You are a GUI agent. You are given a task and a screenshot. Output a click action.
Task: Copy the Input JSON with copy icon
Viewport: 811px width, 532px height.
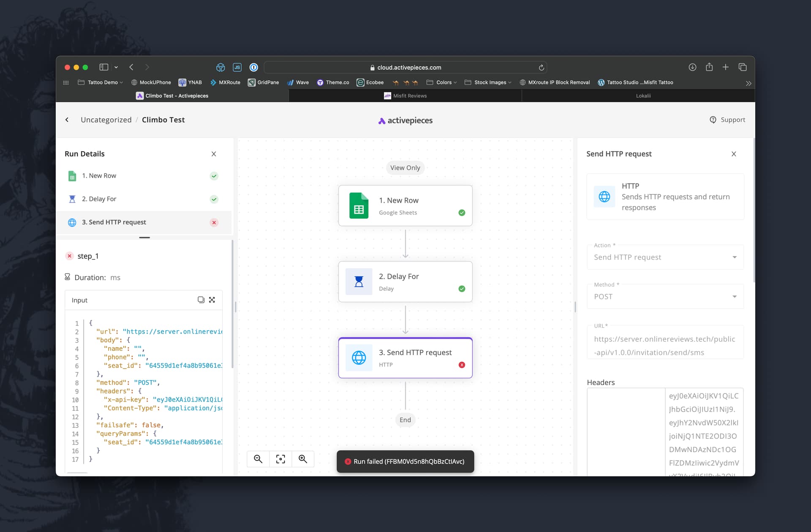(x=201, y=300)
